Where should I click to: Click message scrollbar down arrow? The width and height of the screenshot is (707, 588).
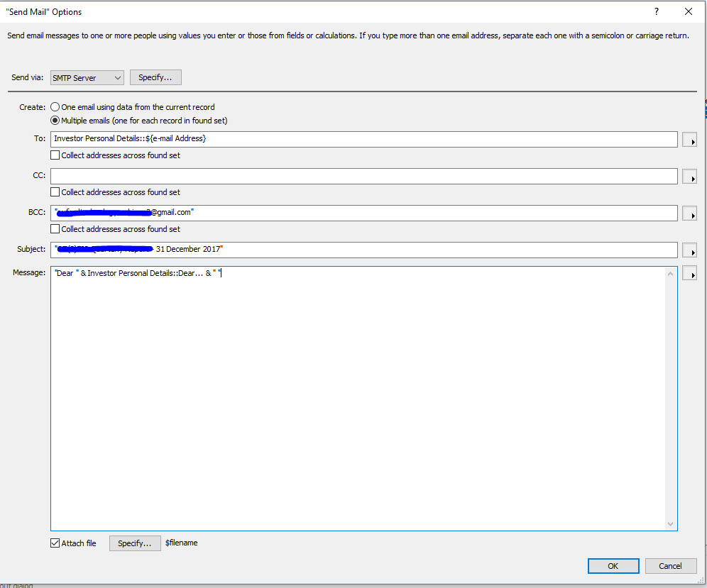[x=671, y=524]
